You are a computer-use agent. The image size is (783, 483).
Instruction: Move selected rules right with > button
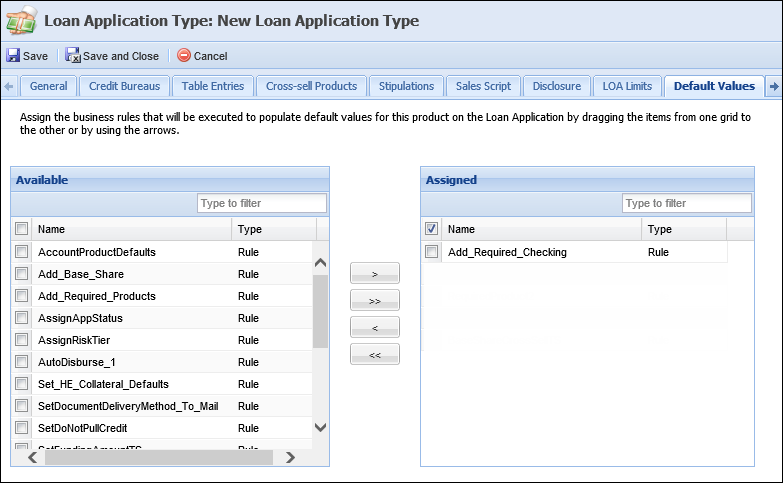(x=375, y=273)
